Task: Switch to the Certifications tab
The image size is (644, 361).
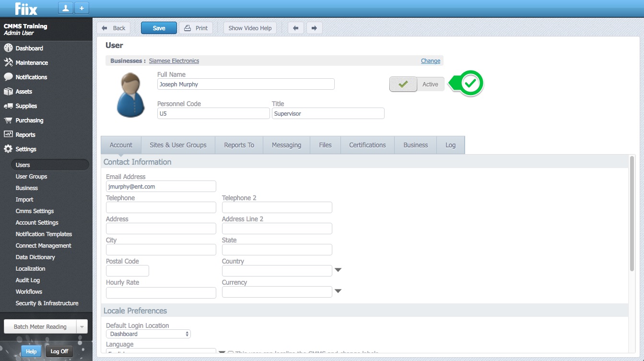Action: pyautogui.click(x=367, y=145)
